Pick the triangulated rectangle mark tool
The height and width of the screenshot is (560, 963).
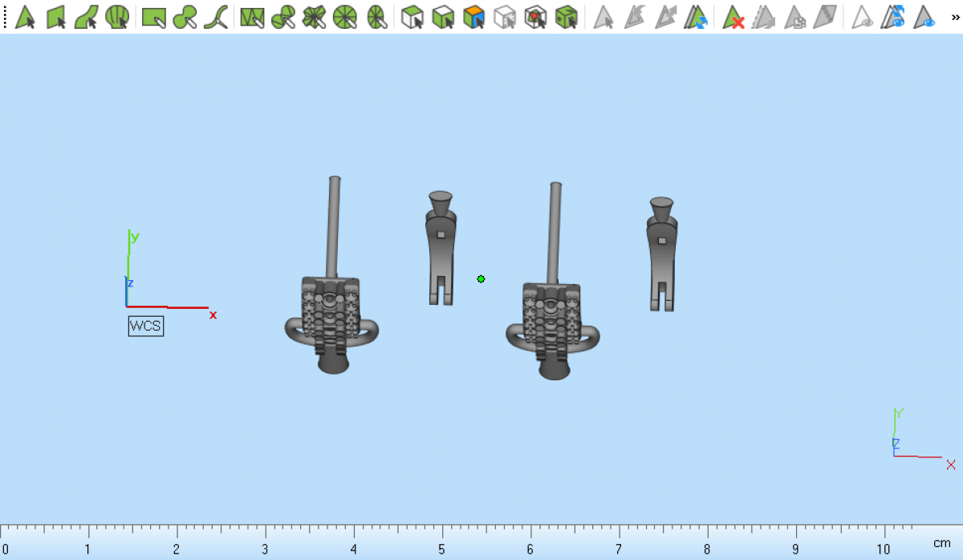click(x=253, y=17)
